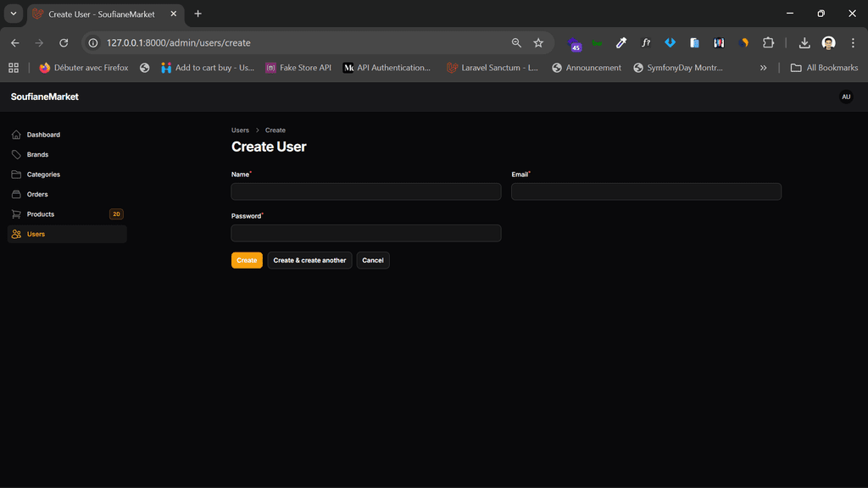Reload the page using refresh icon
Viewport: 868px width, 488px height.
click(x=64, y=43)
